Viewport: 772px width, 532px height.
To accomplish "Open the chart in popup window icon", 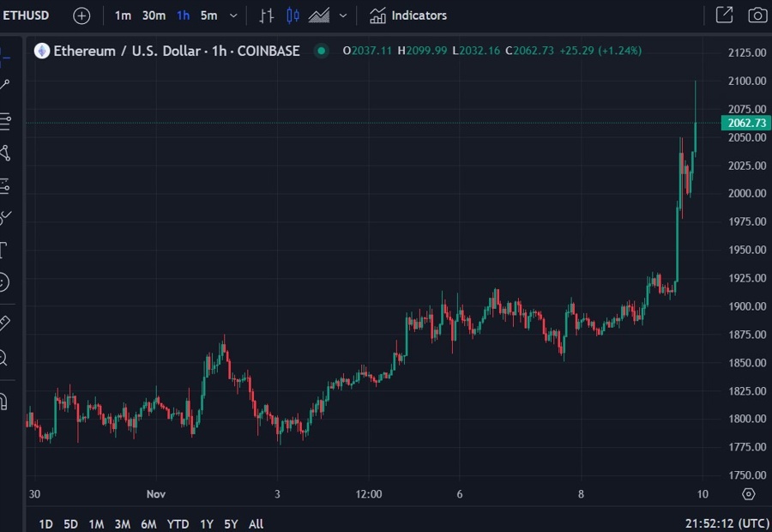I will (x=724, y=15).
